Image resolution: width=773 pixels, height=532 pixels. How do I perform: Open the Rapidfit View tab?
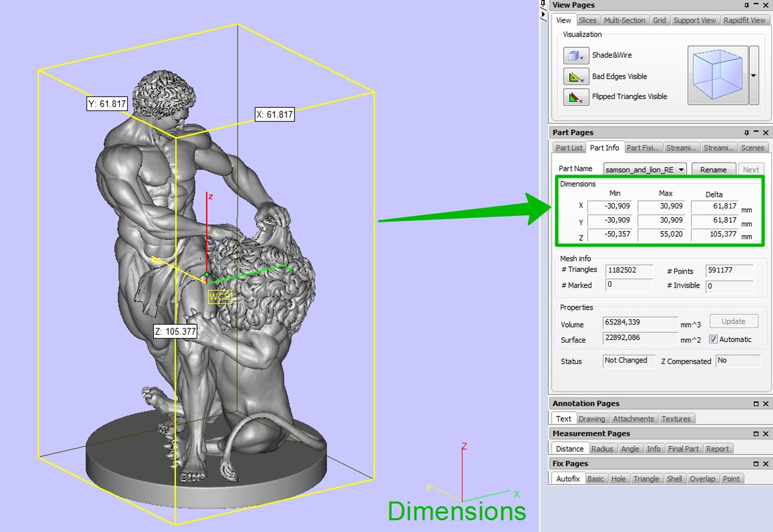744,20
